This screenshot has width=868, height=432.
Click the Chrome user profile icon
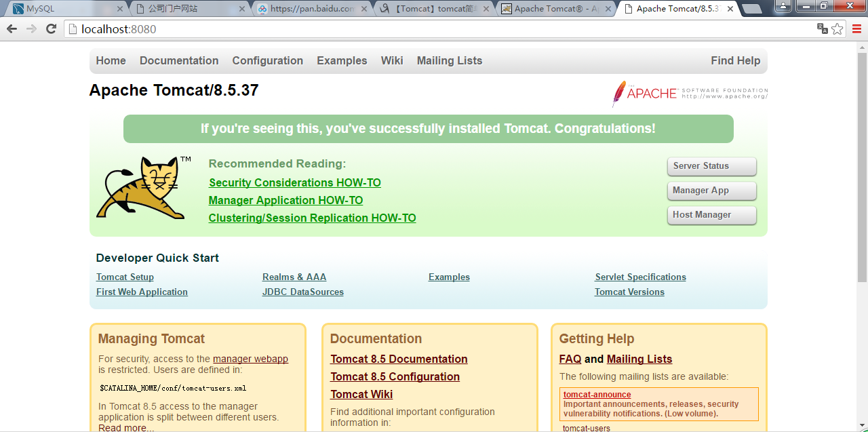coord(784,5)
